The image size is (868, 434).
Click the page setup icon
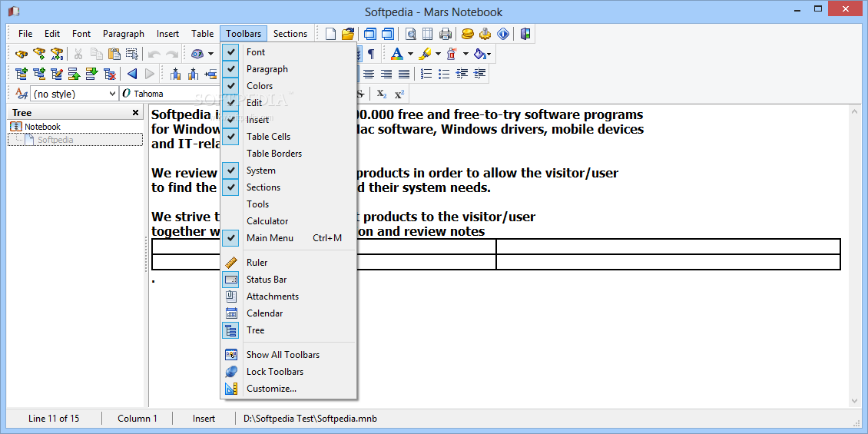pos(427,35)
